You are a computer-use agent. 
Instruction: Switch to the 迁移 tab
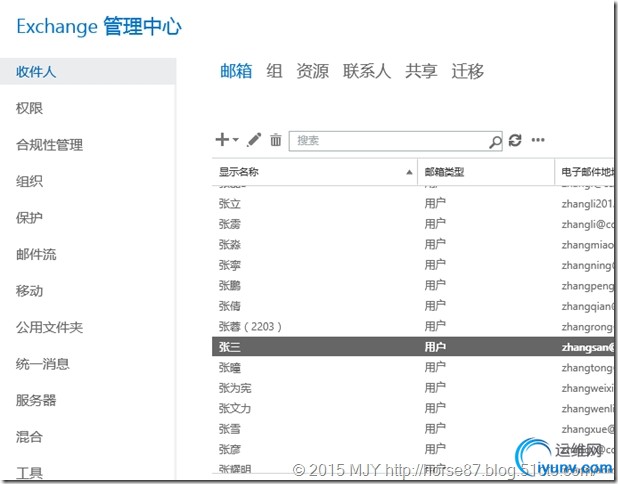click(467, 71)
